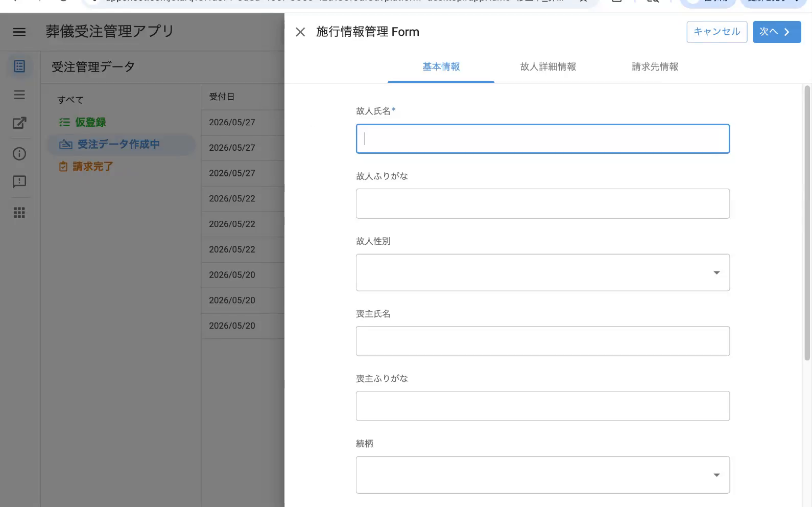812x507 pixels.
Task: Click the external link icon in sidebar
Action: click(19, 123)
